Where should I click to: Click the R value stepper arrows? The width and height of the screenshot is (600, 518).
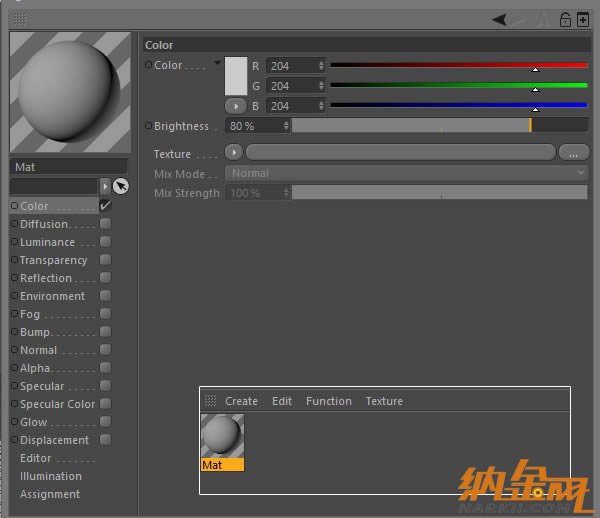click(x=321, y=66)
